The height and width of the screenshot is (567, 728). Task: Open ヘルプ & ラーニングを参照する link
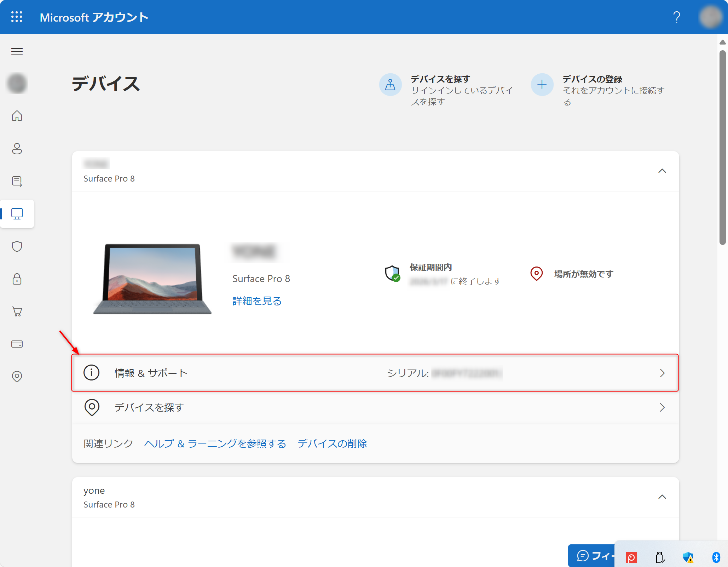(x=215, y=443)
